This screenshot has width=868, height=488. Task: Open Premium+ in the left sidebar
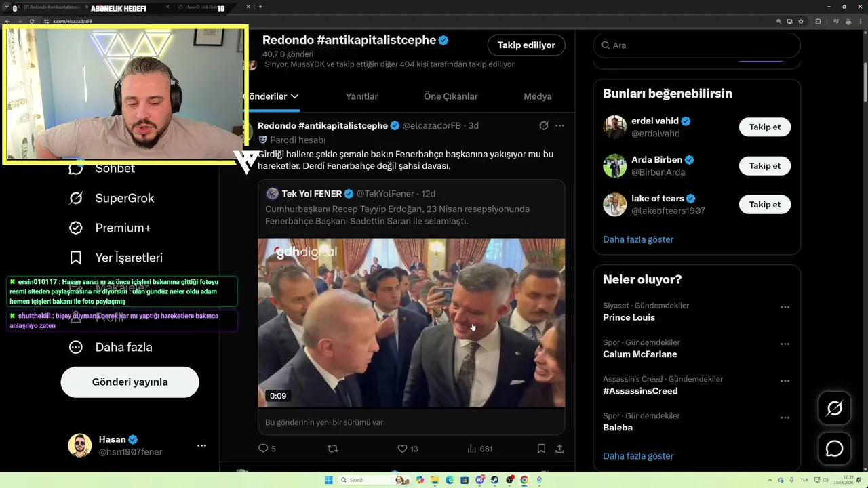pyautogui.click(x=110, y=228)
